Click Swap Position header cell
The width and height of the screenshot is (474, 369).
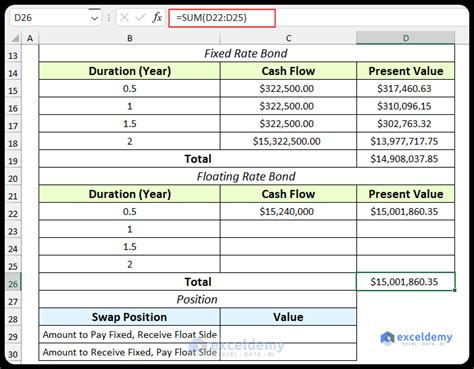click(x=130, y=317)
